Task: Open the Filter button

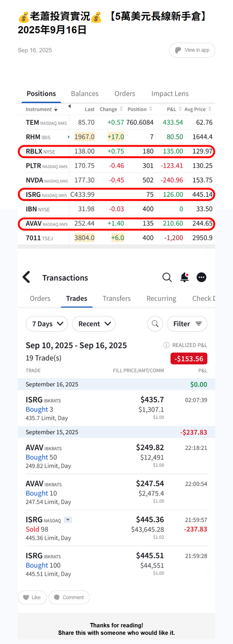Action: pos(187,324)
